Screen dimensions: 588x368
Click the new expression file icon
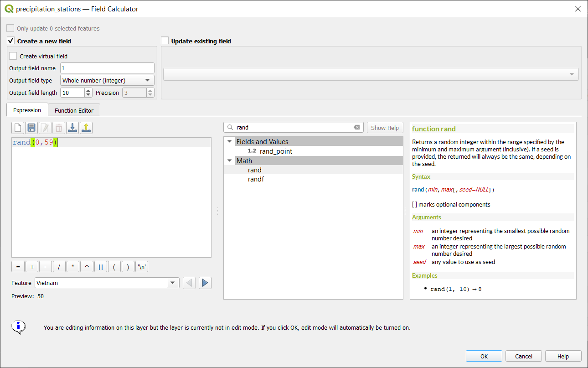click(x=18, y=128)
